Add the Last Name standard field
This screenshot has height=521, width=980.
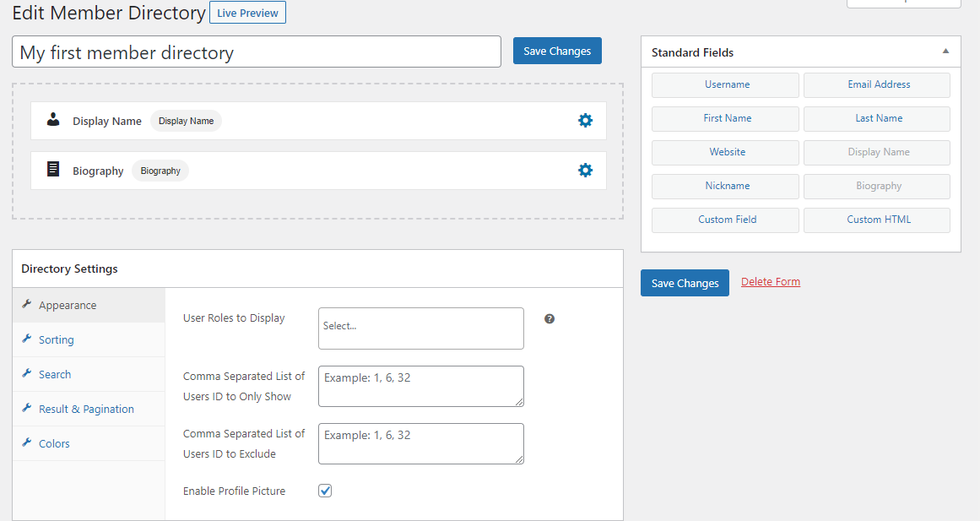[x=877, y=119]
